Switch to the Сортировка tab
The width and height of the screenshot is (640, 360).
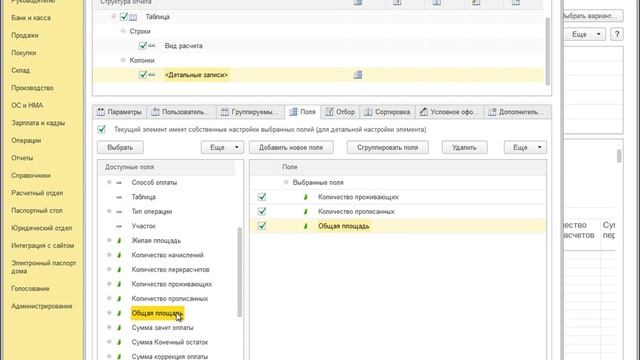click(387, 112)
